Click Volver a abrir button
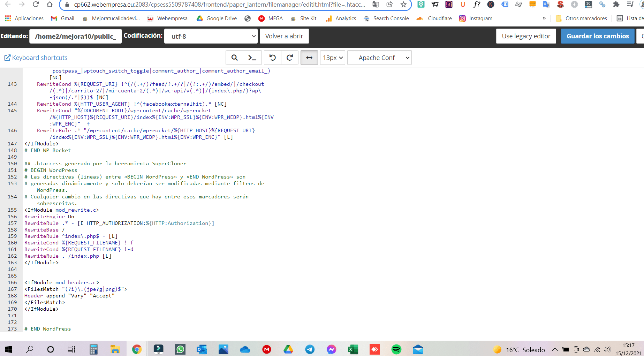 284,36
